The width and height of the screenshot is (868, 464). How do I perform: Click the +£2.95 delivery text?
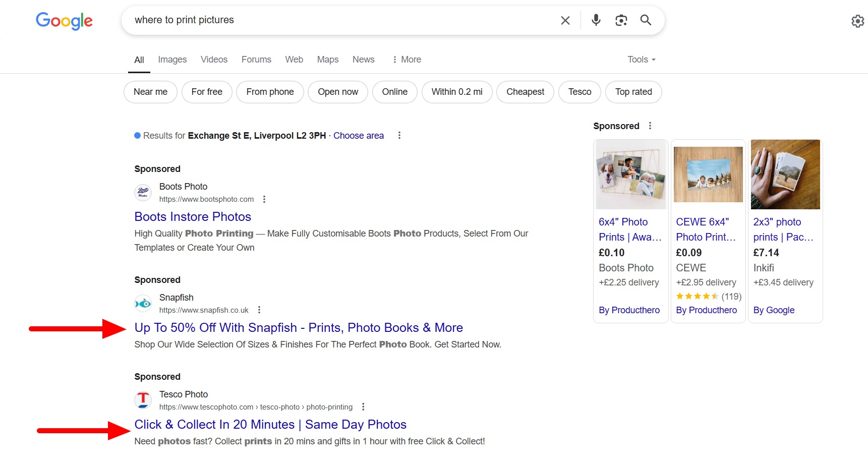[x=706, y=282]
